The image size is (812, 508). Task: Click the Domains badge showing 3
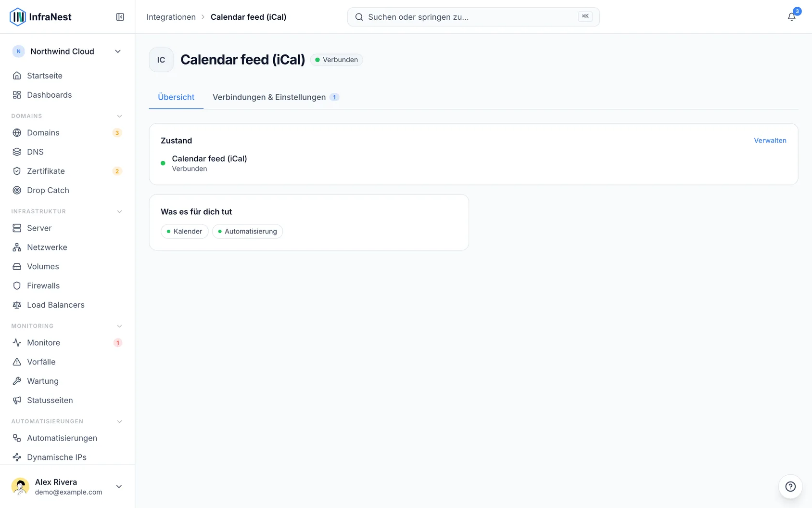(x=117, y=133)
